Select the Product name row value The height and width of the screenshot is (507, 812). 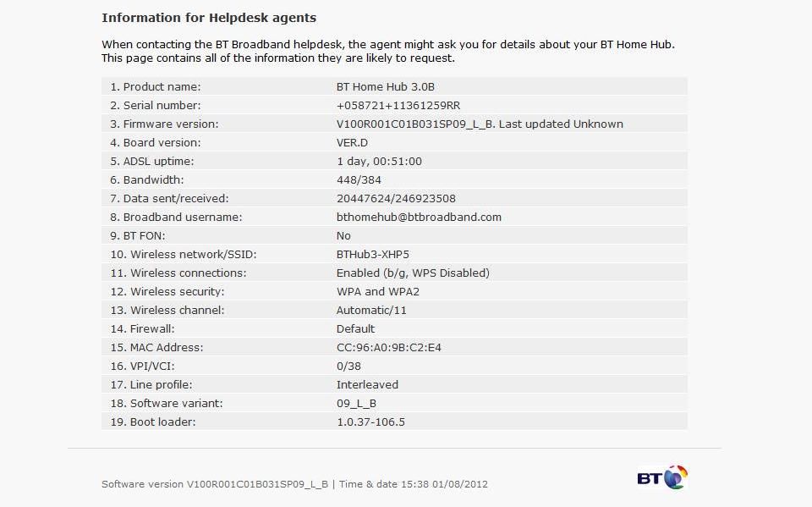[386, 86]
